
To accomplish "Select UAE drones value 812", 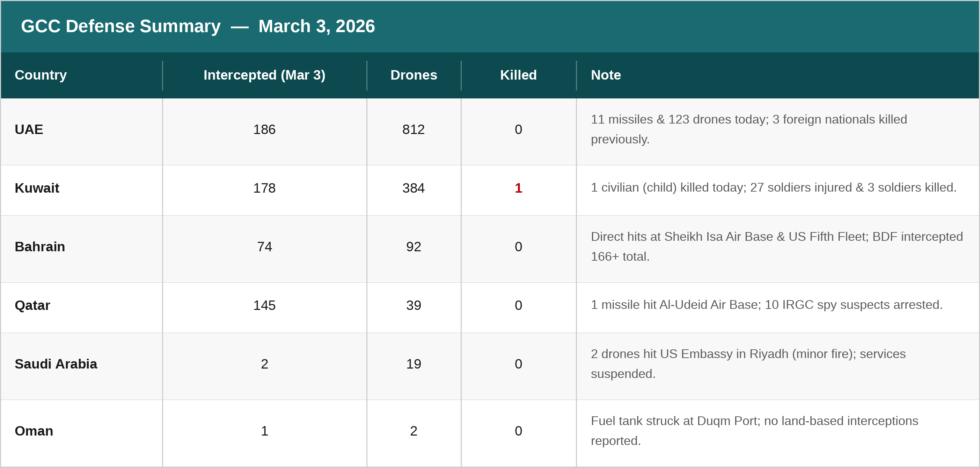I will 414,129.
